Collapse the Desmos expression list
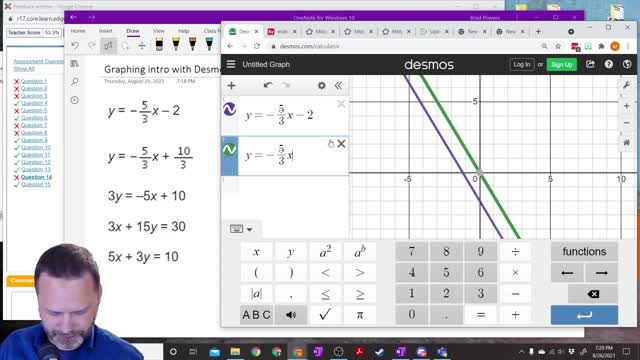Viewport: 640px width, 360px height. tap(338, 85)
